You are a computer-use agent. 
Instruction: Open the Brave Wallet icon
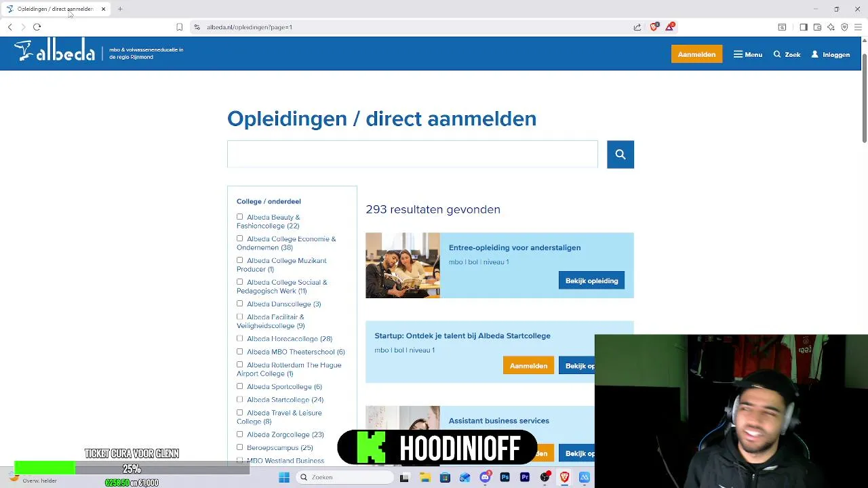tap(817, 27)
